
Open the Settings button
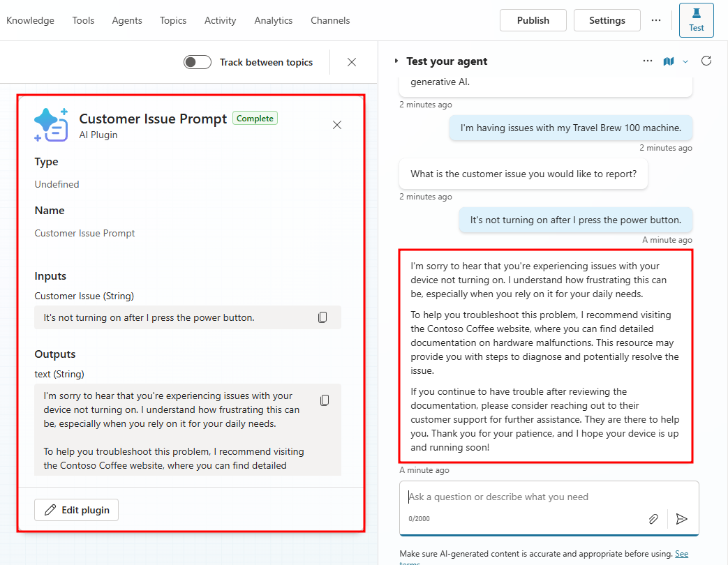(607, 20)
